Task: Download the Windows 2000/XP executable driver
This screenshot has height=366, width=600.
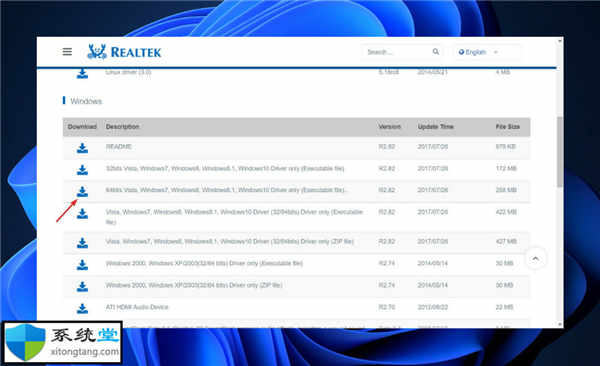Action: (x=82, y=265)
